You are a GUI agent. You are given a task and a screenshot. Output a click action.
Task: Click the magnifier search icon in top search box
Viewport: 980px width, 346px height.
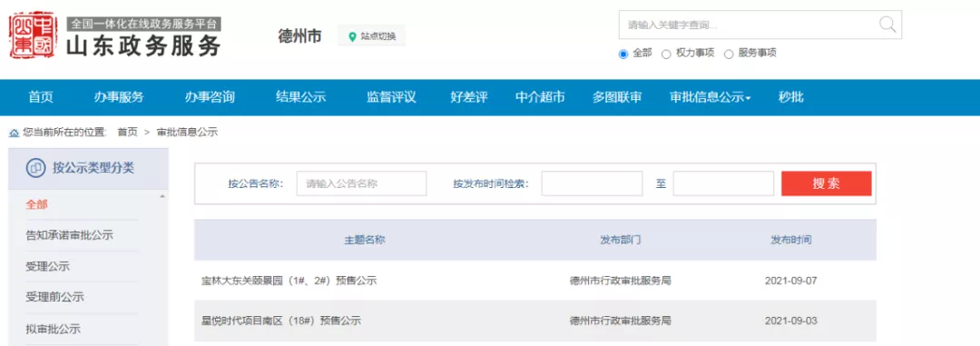click(x=887, y=25)
